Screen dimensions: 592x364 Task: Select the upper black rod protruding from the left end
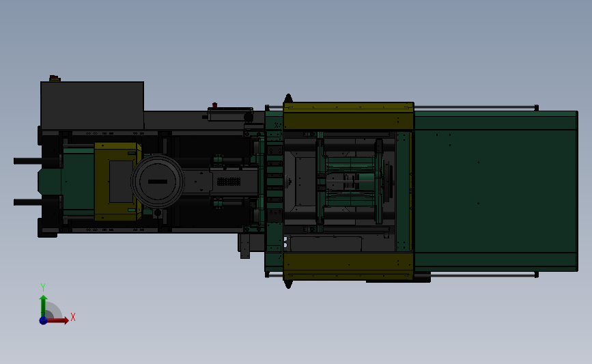(x=37, y=161)
